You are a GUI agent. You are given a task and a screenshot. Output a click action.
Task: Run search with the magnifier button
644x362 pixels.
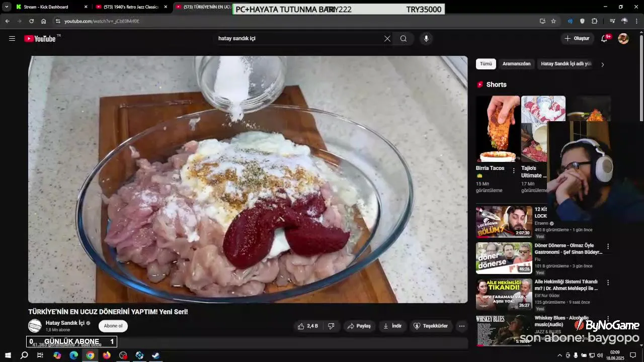coord(404,39)
